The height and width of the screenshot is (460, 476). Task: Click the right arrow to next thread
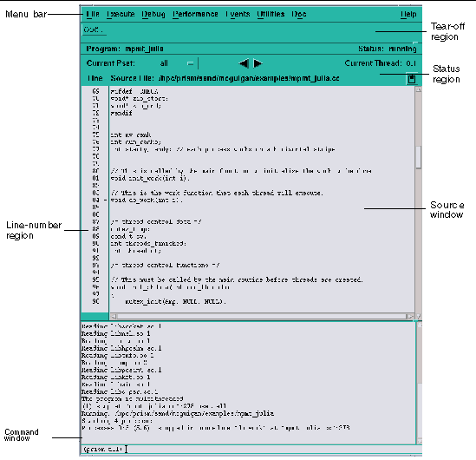click(258, 63)
